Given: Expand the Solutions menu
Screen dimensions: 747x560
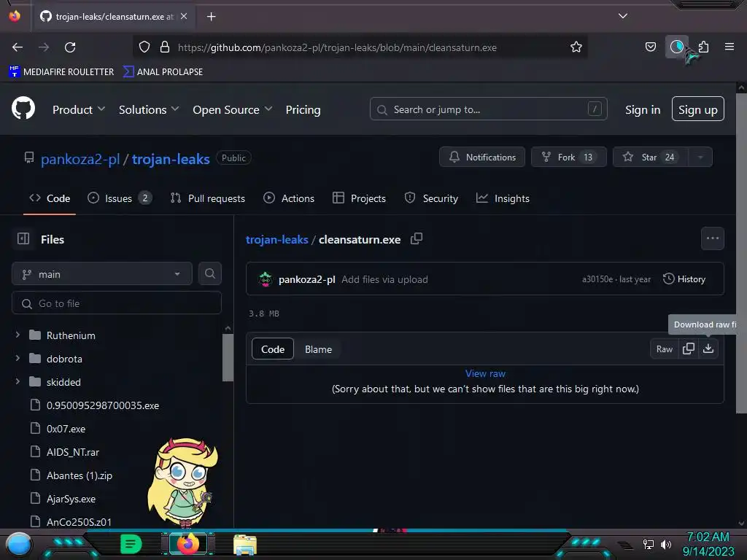Looking at the screenshot, I should 149,109.
